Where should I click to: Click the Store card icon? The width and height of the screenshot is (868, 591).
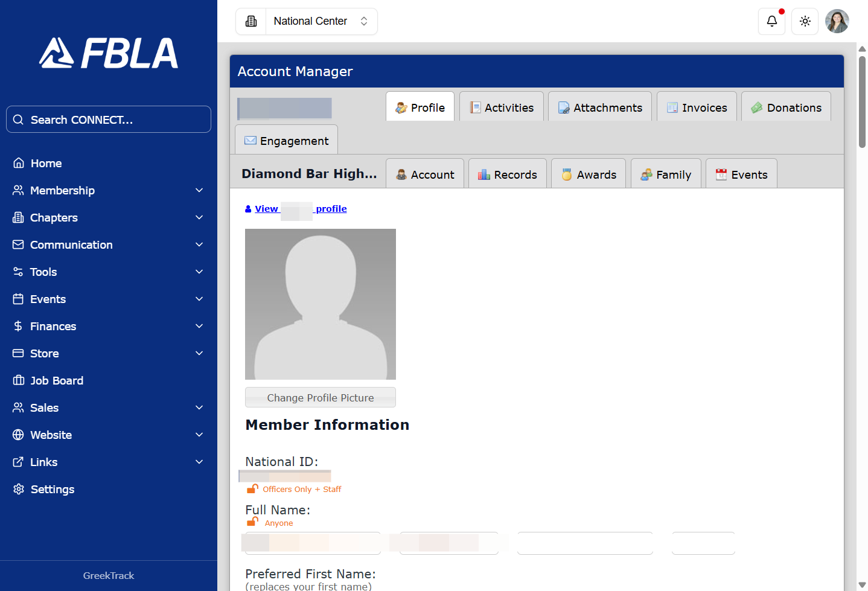18,353
